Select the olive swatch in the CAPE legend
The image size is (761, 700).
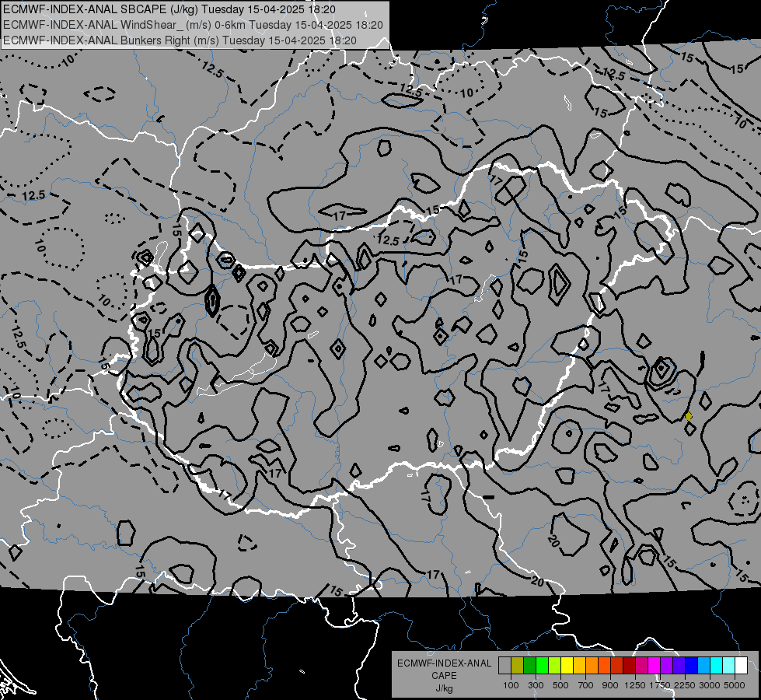pyautogui.click(x=518, y=665)
